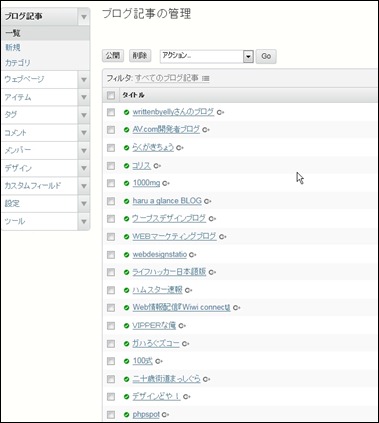
Task: Click the 公開 button
Action: (x=113, y=56)
